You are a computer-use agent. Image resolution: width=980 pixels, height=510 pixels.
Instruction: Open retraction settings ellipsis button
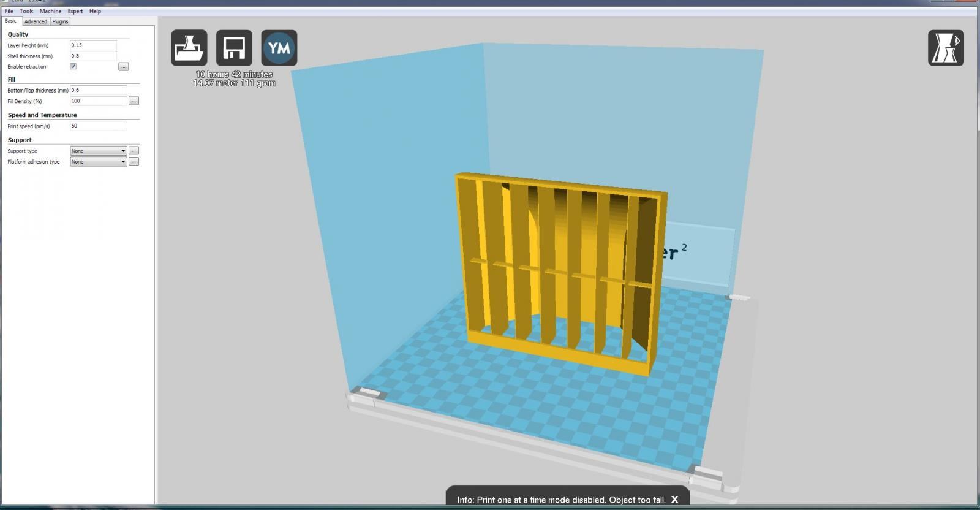point(123,67)
